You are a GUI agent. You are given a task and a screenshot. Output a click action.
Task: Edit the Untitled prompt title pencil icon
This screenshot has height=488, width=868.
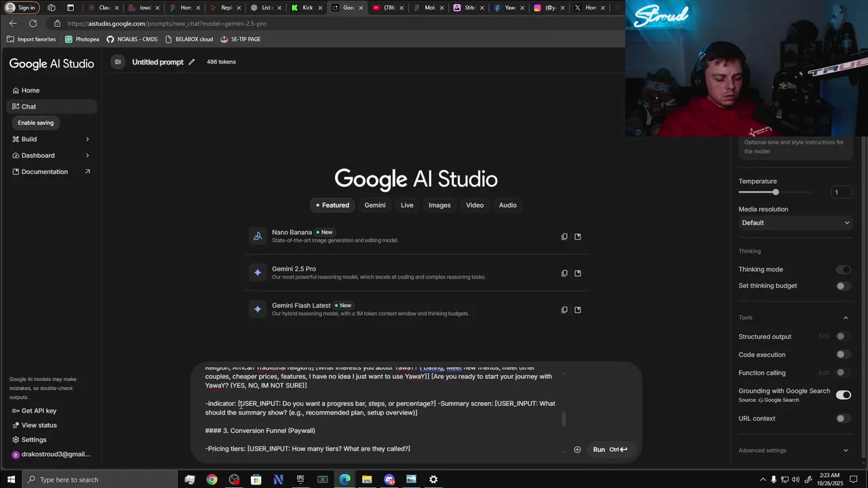click(192, 62)
